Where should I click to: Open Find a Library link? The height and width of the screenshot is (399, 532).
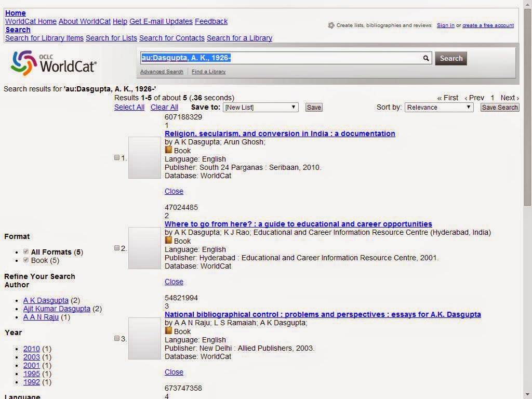point(208,72)
